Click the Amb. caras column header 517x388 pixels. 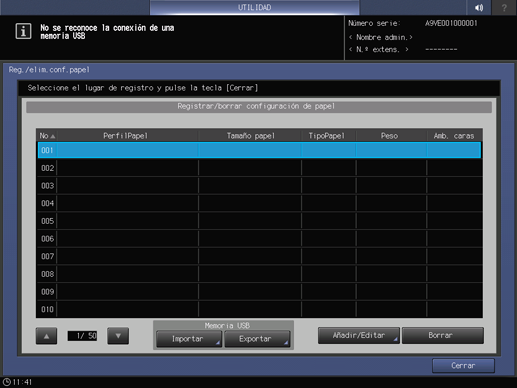454,136
